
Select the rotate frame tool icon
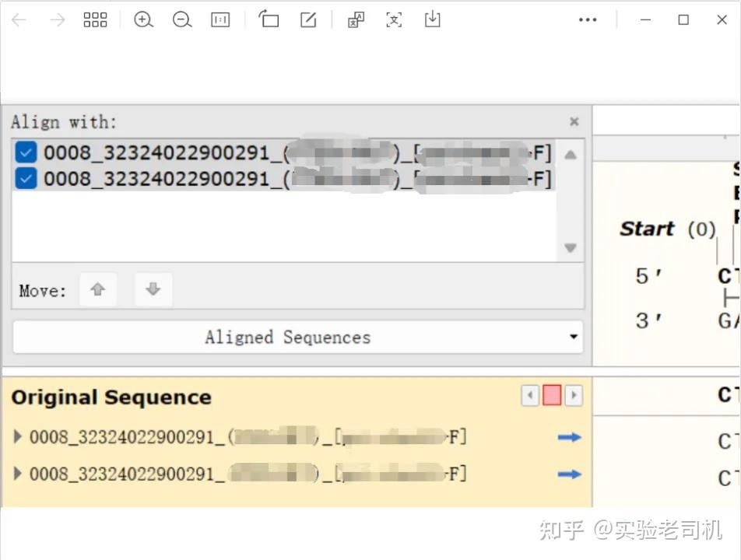[269, 19]
